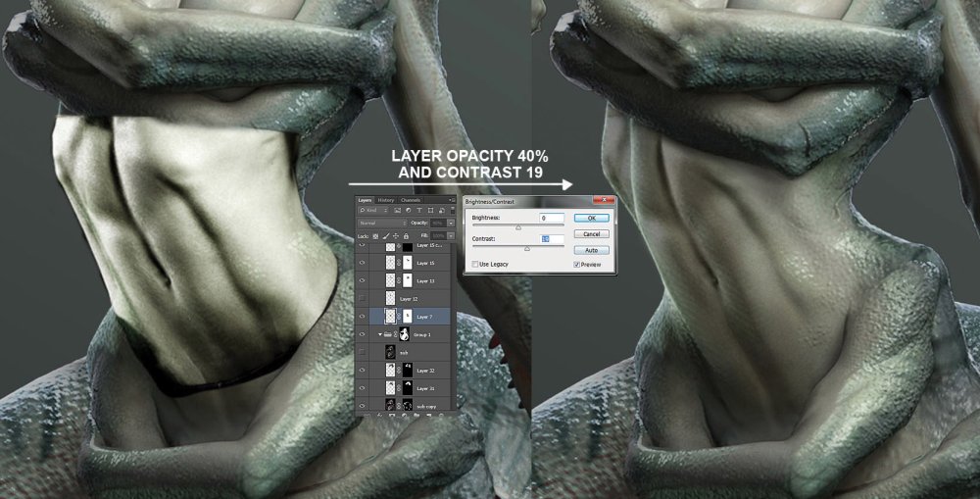
Task: Click the lock all padlock icon
Action: click(x=406, y=236)
